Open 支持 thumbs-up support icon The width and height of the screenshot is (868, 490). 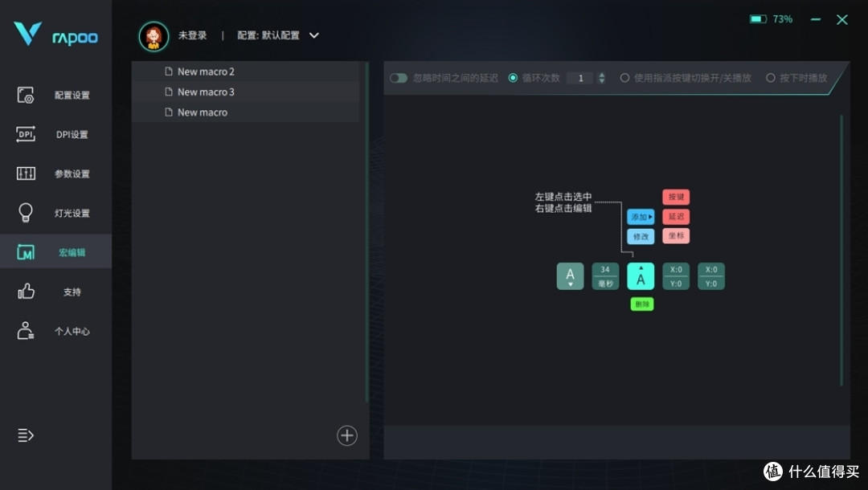pyautogui.click(x=26, y=292)
